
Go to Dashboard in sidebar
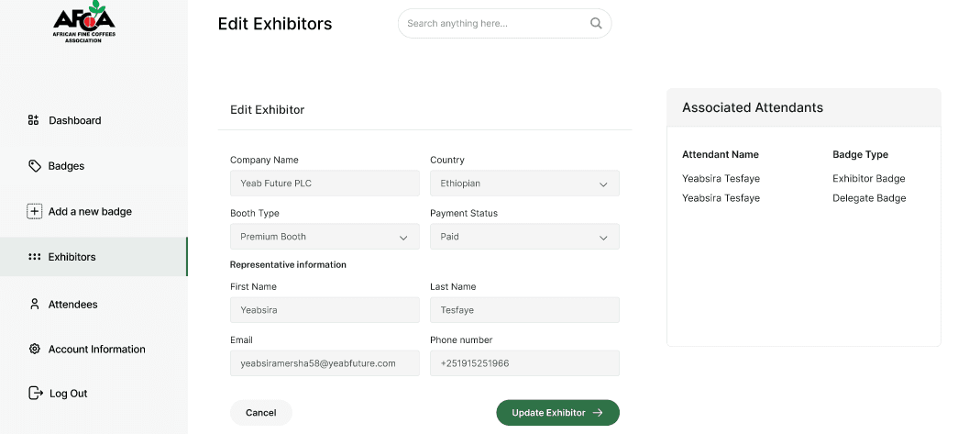point(74,120)
